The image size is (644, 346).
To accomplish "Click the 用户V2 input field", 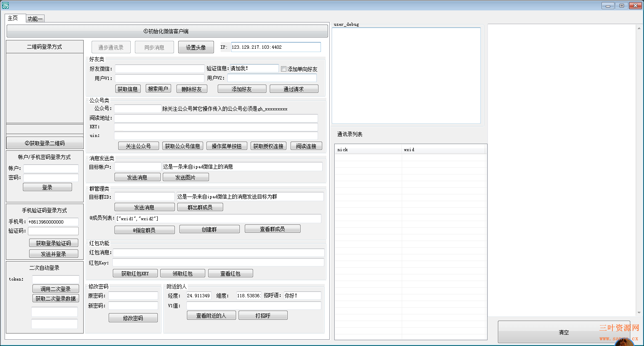I will [x=272, y=78].
